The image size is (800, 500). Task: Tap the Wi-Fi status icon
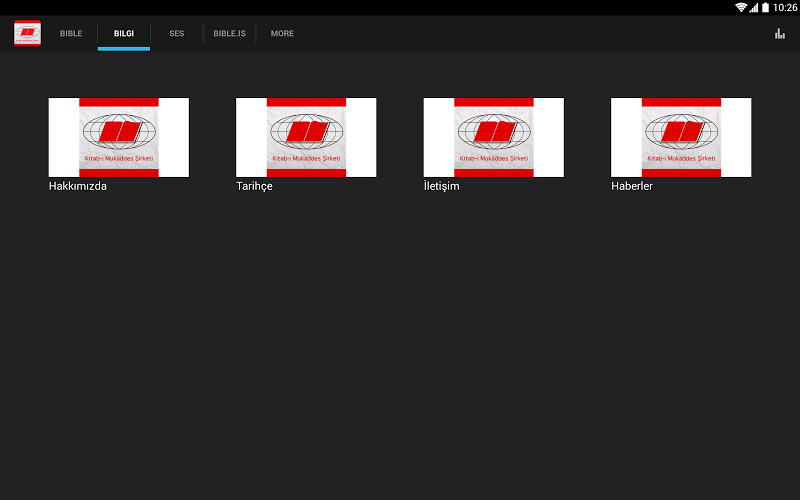coord(741,8)
